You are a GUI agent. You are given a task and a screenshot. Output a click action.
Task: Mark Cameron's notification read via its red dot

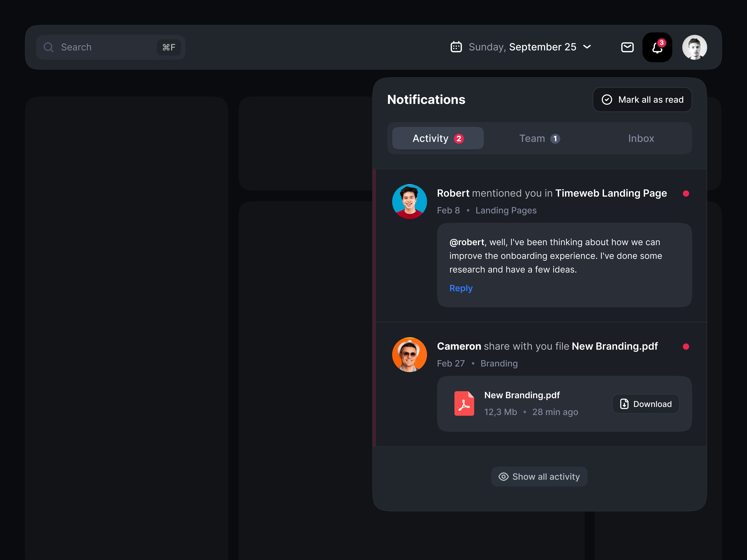(686, 347)
